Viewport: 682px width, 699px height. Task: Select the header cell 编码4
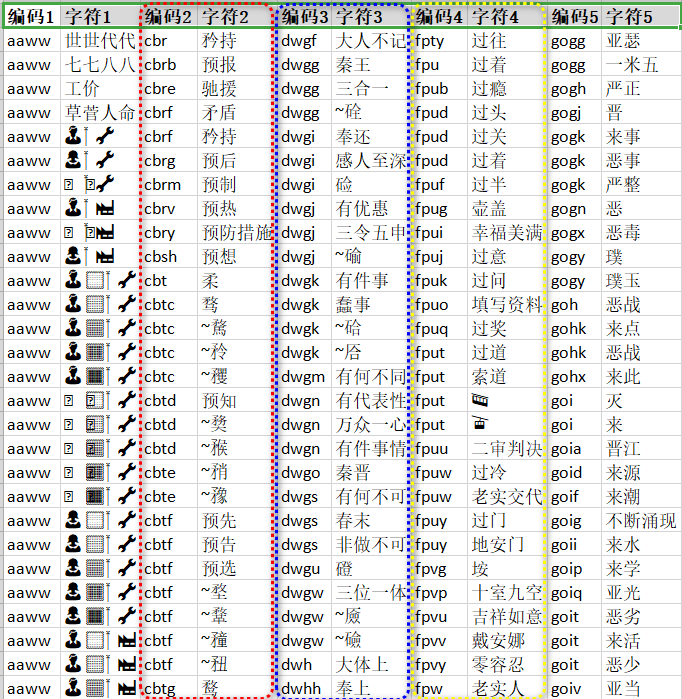tap(440, 17)
